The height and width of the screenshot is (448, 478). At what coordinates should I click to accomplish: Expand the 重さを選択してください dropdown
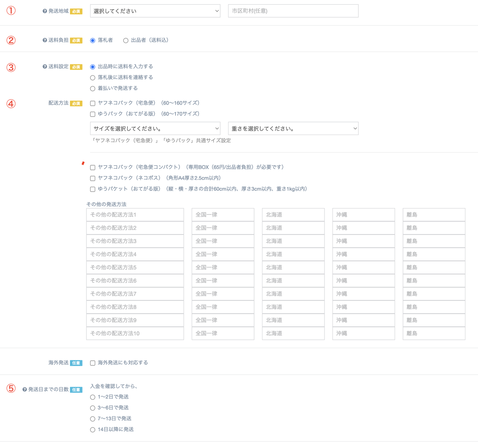click(x=293, y=128)
